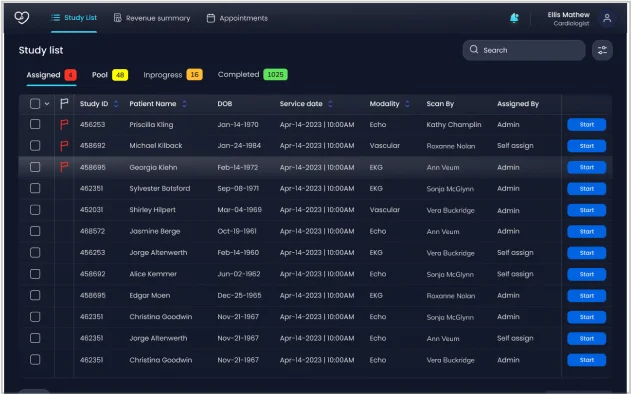
Task: Check the Georgia Kiehn row checkbox
Action: pos(35,167)
